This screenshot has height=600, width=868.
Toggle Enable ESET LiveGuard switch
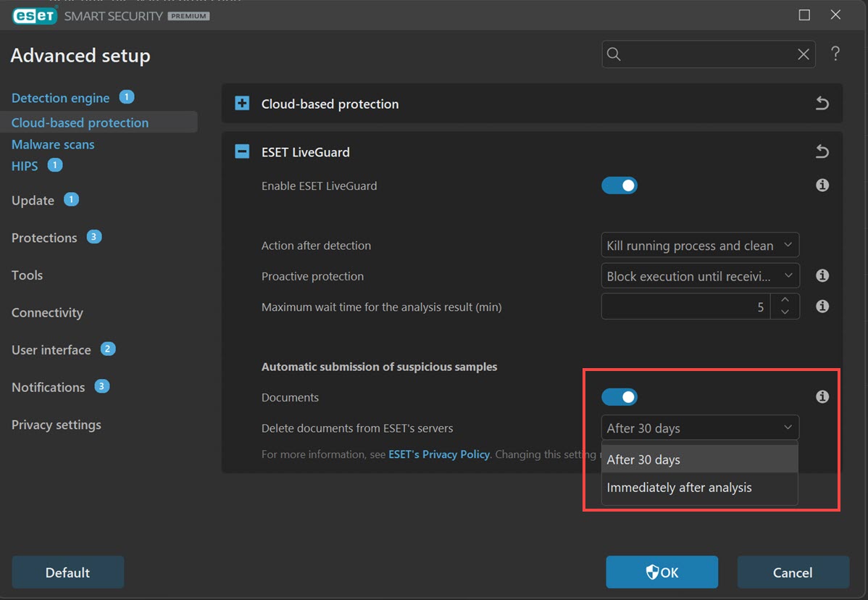click(619, 186)
